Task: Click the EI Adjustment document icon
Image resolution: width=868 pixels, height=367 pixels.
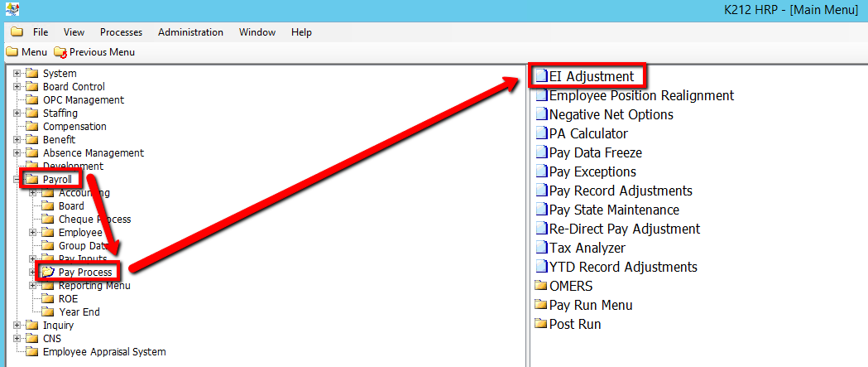Action: click(x=541, y=76)
